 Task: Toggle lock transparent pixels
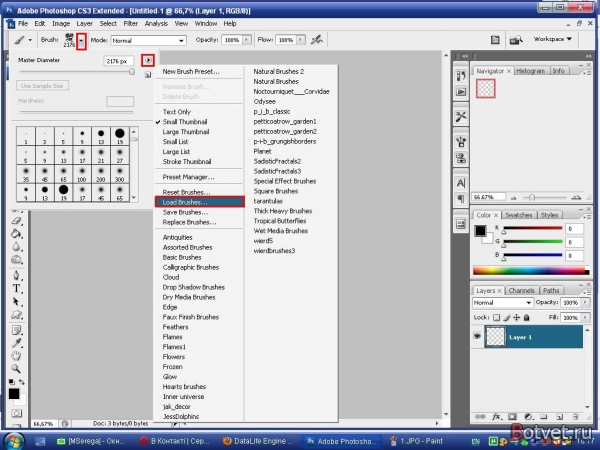tap(496, 317)
